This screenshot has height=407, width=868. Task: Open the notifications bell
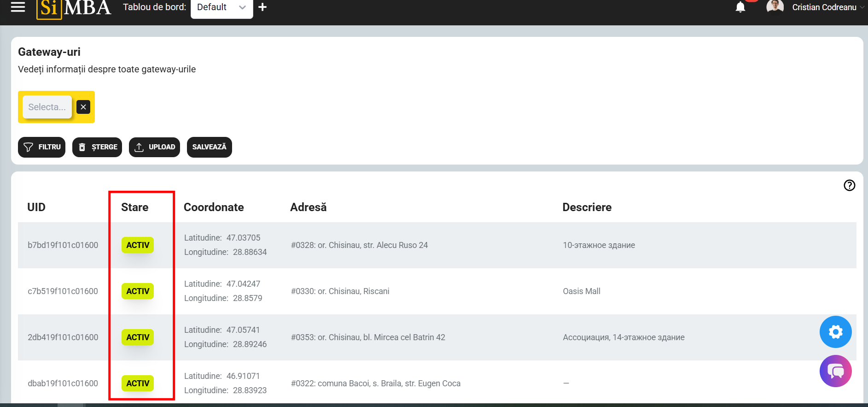coord(740,7)
